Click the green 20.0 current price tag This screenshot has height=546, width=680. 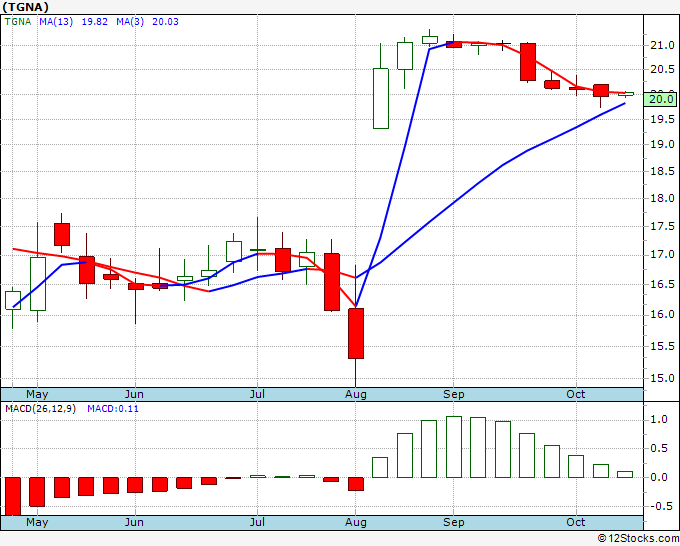click(x=660, y=99)
